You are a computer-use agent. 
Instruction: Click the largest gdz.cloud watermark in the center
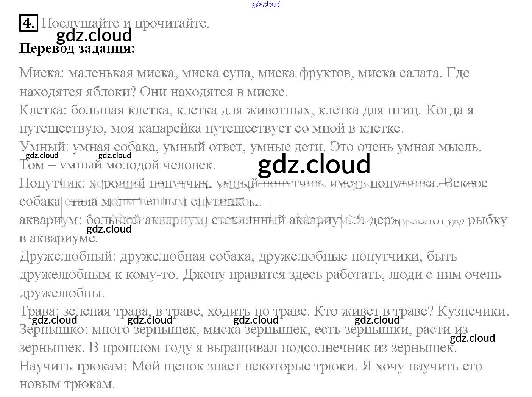point(314,165)
